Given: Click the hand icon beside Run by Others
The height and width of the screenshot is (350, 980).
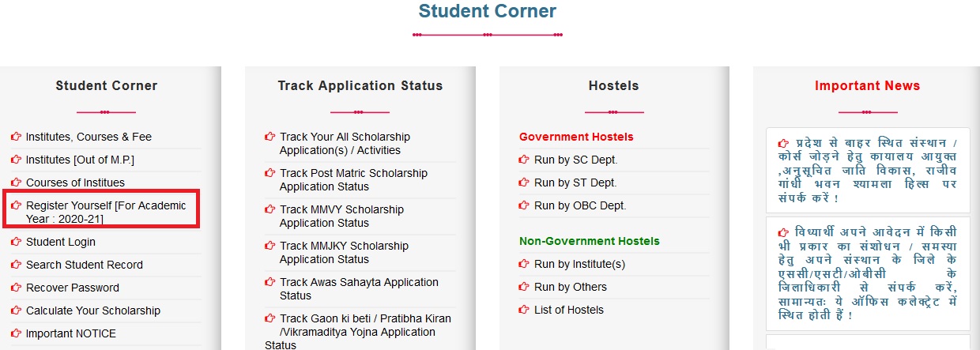Looking at the screenshot, I should click(524, 287).
